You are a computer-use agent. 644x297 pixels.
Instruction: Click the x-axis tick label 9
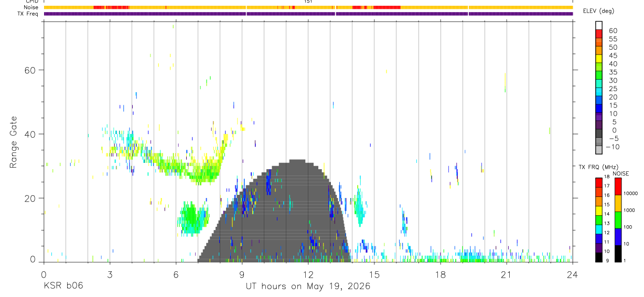point(242,274)
